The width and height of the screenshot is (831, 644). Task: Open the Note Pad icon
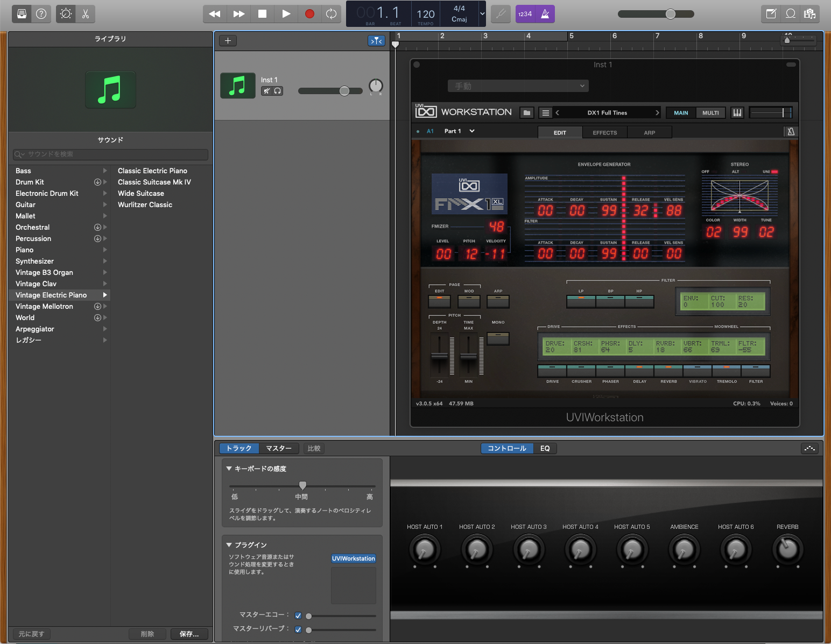coord(771,14)
